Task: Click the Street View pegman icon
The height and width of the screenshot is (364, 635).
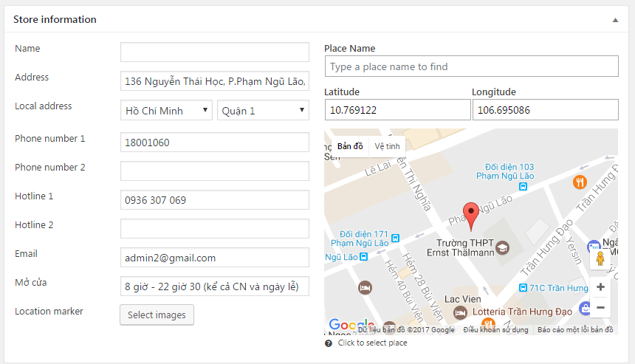Action: click(600, 259)
